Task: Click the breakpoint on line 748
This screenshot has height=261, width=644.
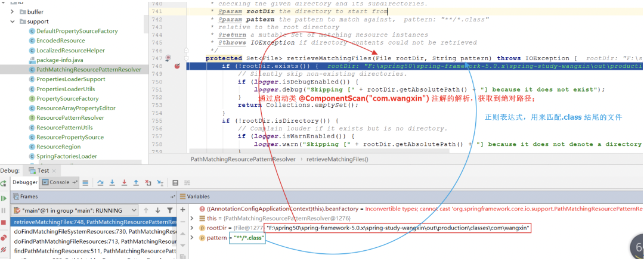Action: click(x=178, y=66)
